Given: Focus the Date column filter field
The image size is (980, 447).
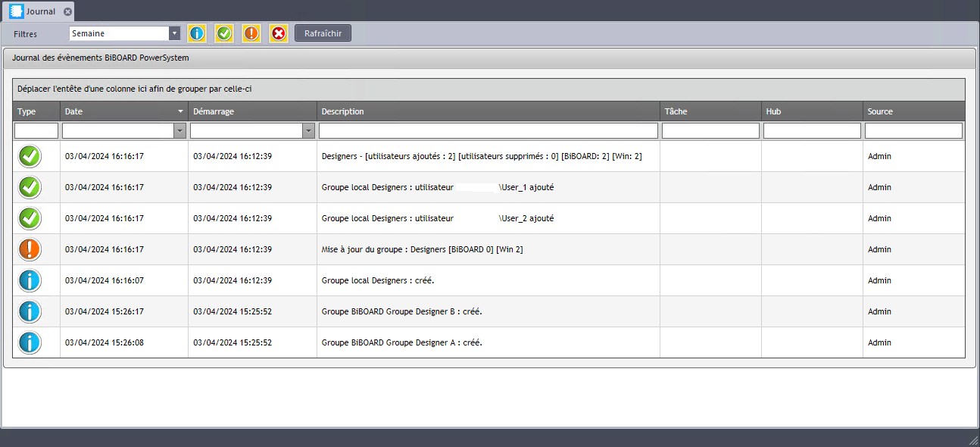Looking at the screenshot, I should pyautogui.click(x=118, y=131).
